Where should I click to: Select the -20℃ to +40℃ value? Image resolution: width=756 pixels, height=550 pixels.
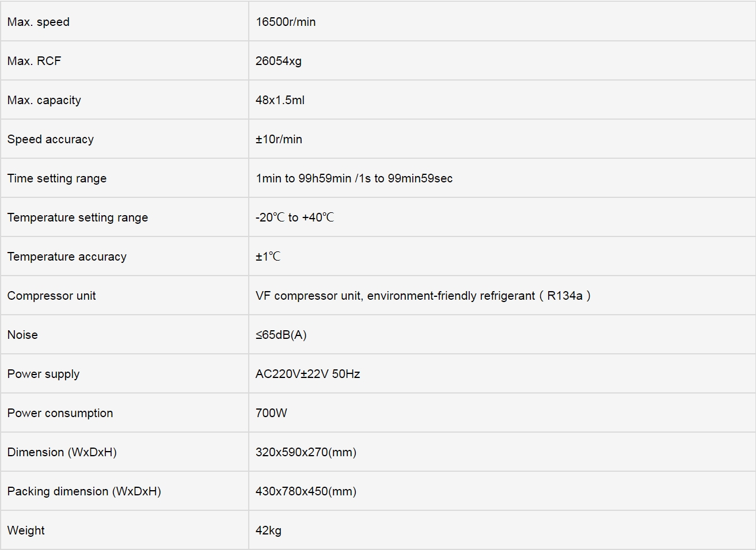coord(295,217)
